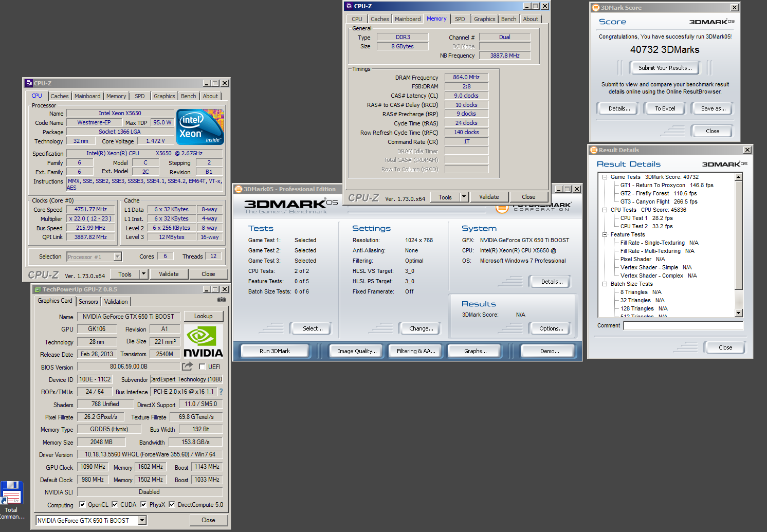Switch to the Mainboard tab in the CPU-Z CPU window

87,96
